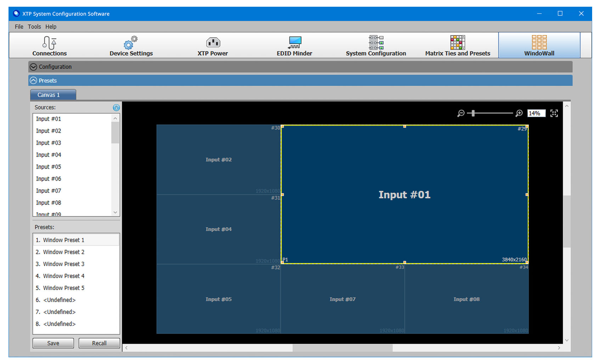
Task: Click the canvas zoom slider handle
Action: 473,113
